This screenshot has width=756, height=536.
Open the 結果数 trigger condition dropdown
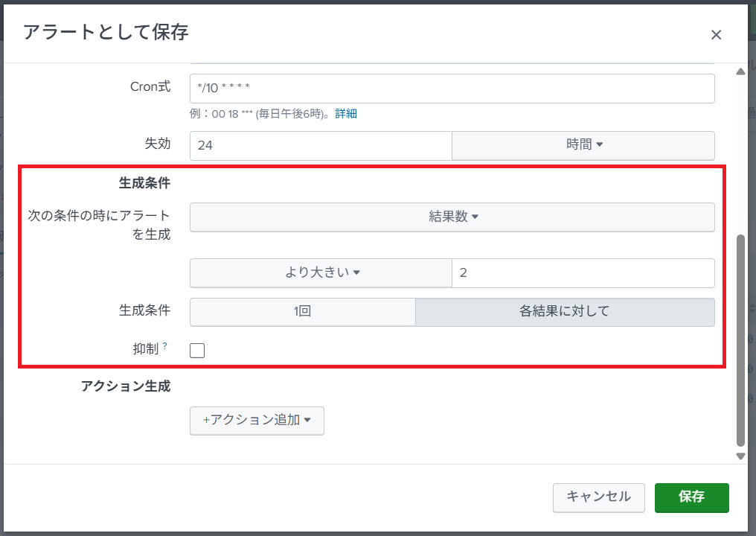(452, 217)
